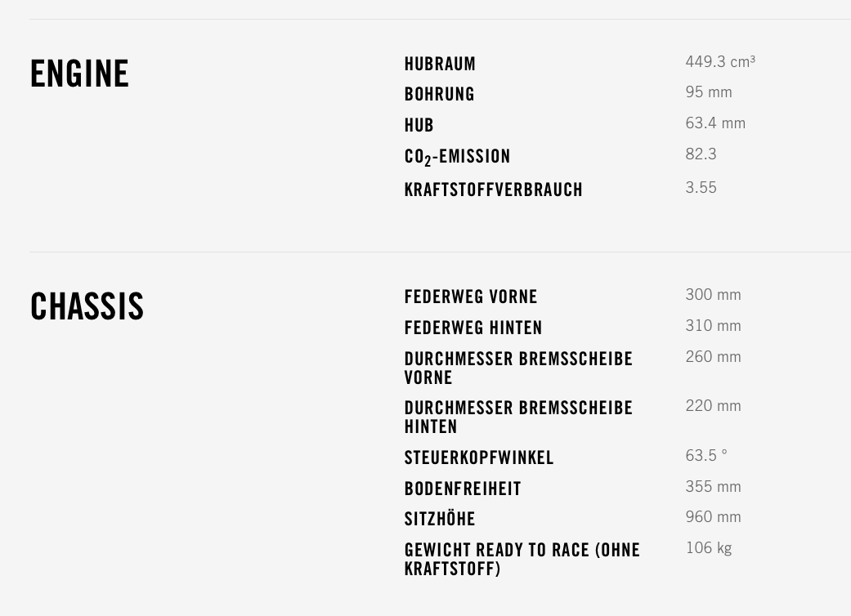Select the BOHRUNG label
Screen dimensions: 851x616
[x=439, y=95]
